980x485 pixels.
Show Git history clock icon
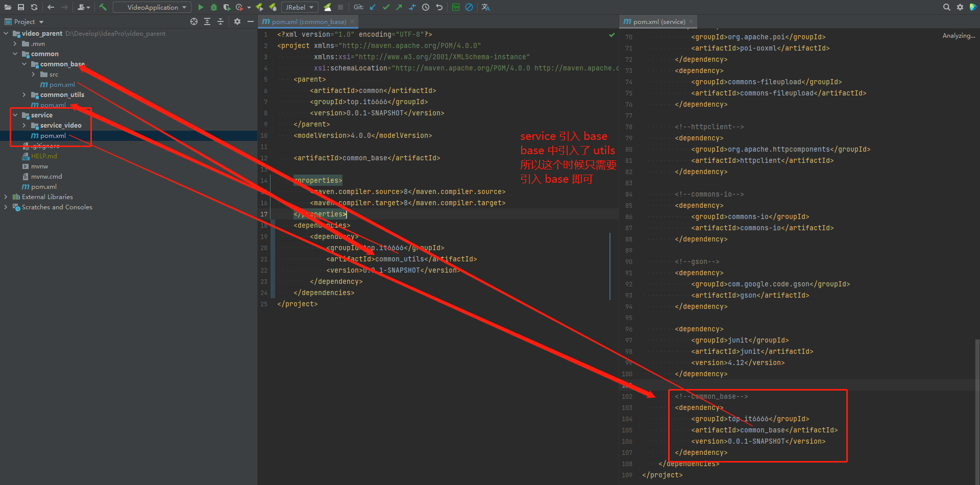[x=426, y=7]
